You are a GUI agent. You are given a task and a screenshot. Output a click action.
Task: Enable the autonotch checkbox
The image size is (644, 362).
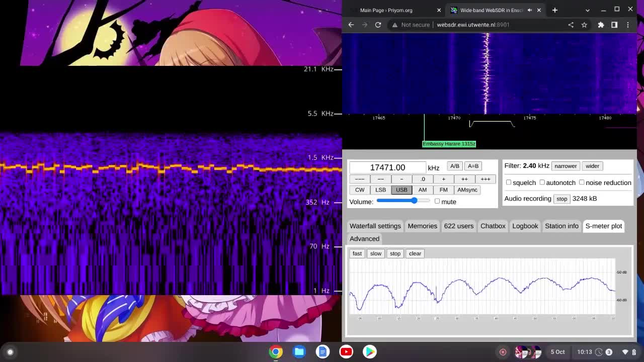[542, 182]
